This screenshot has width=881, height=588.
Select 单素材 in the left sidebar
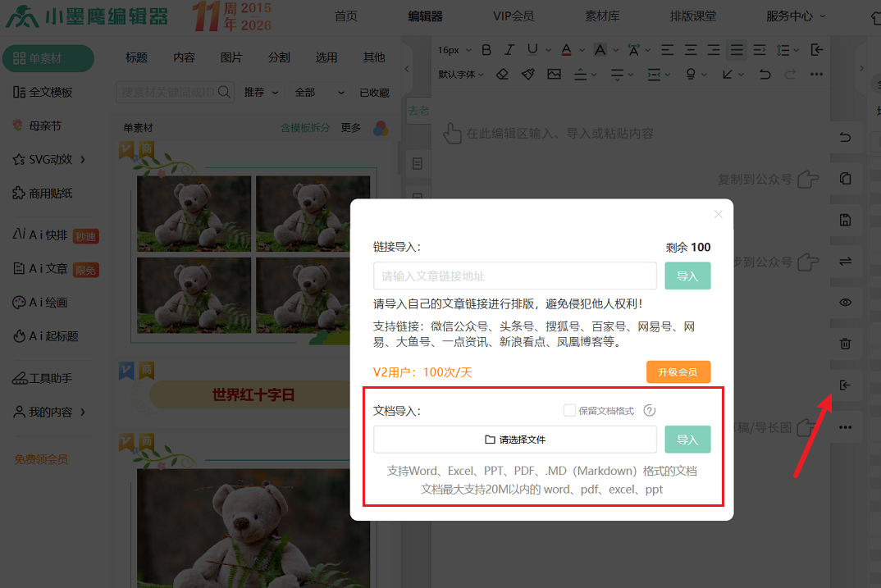(48, 58)
